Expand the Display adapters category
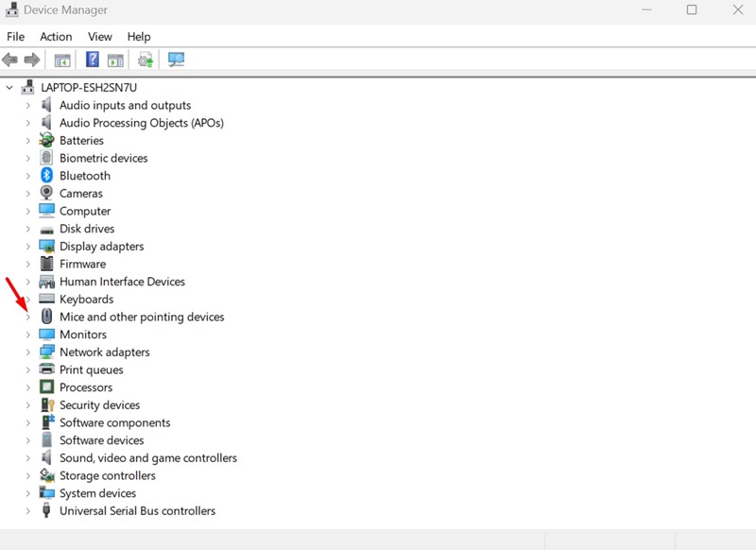 coord(28,247)
